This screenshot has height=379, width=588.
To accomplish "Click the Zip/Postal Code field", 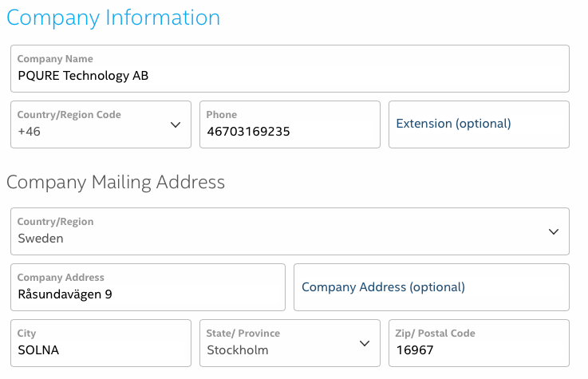I will pyautogui.click(x=479, y=343).
